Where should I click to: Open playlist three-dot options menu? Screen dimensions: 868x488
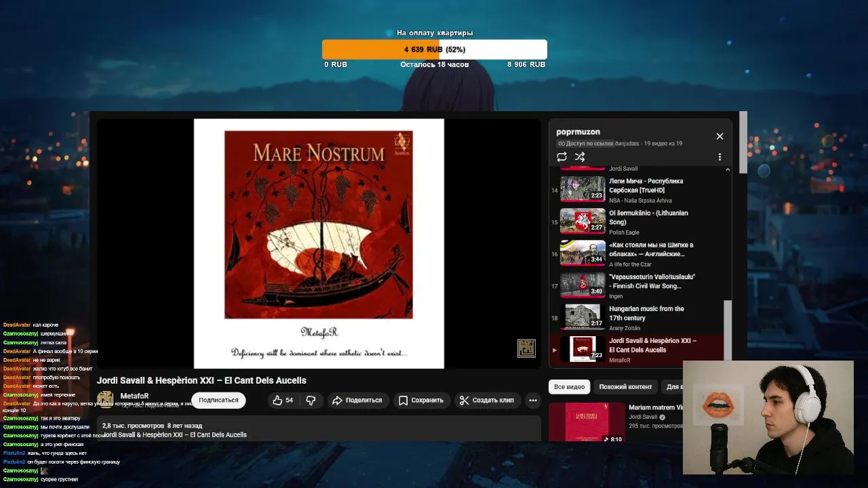point(719,157)
